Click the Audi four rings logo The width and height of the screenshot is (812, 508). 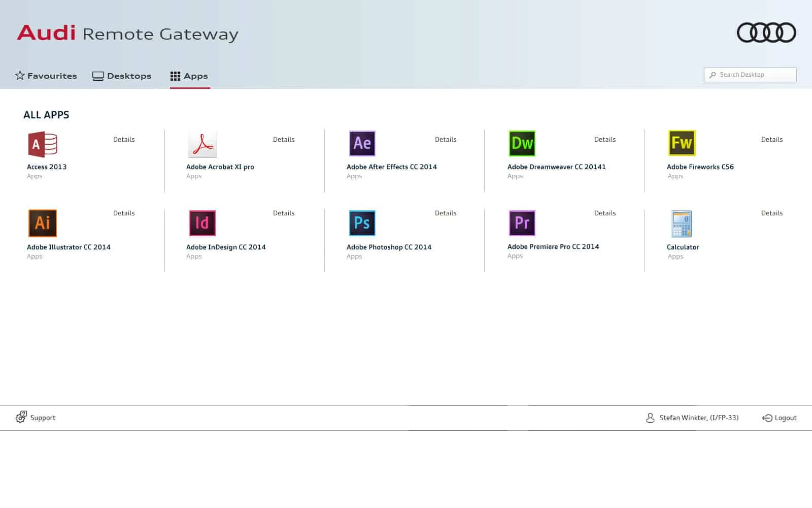pyautogui.click(x=766, y=33)
